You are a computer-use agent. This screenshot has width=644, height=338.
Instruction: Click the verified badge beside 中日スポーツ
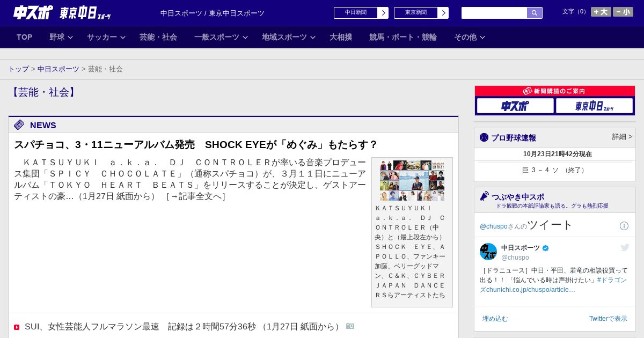(546, 248)
